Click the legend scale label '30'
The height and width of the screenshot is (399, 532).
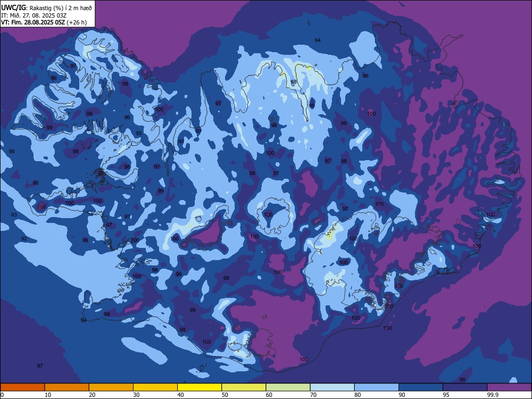(136, 395)
